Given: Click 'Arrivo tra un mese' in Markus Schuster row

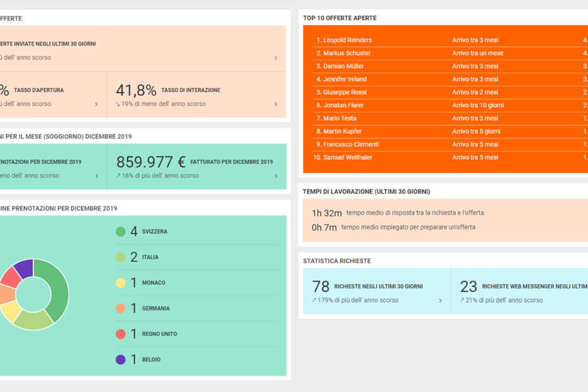Looking at the screenshot, I should 478,53.
